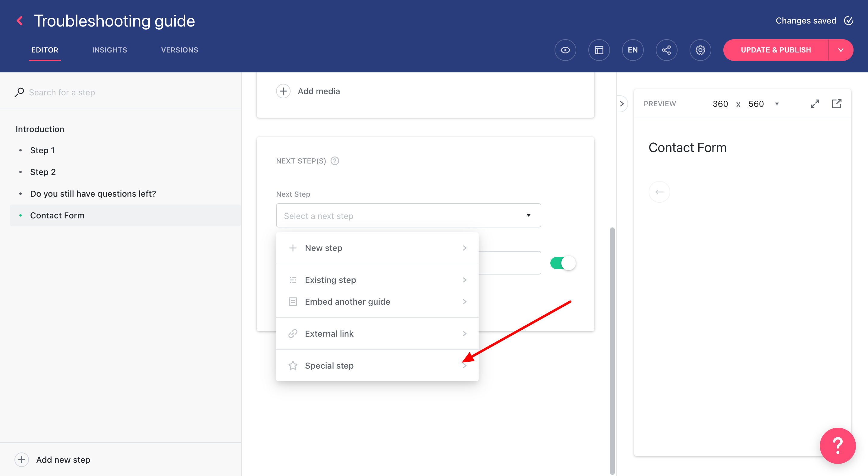Open the share icon in header
This screenshot has width=868, height=476.
pyautogui.click(x=666, y=50)
